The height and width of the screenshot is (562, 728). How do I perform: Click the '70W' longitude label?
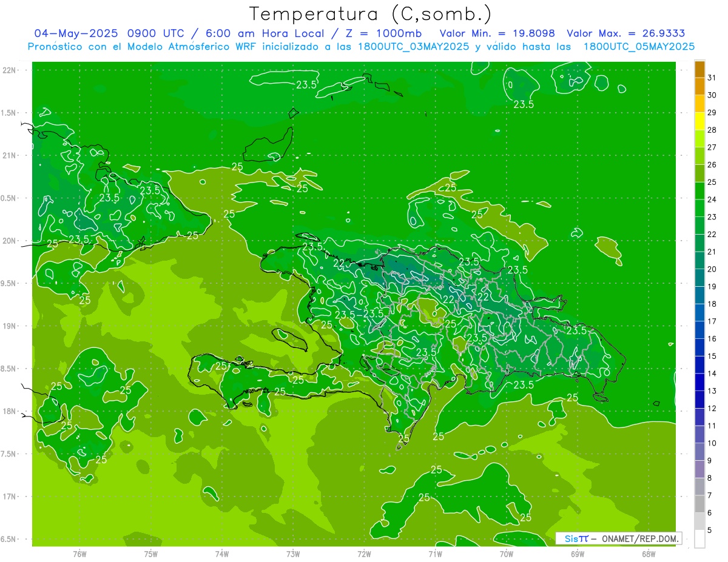point(507,554)
